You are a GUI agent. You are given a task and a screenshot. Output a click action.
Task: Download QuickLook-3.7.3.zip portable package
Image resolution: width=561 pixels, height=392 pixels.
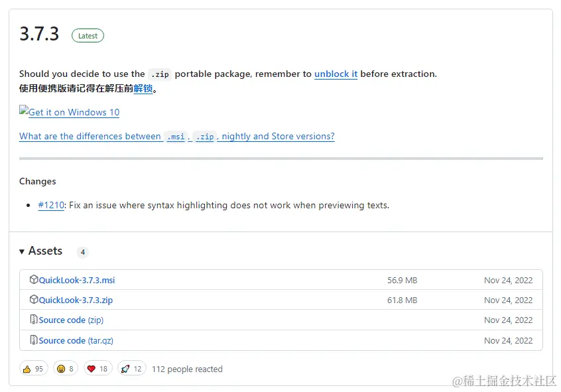76,300
